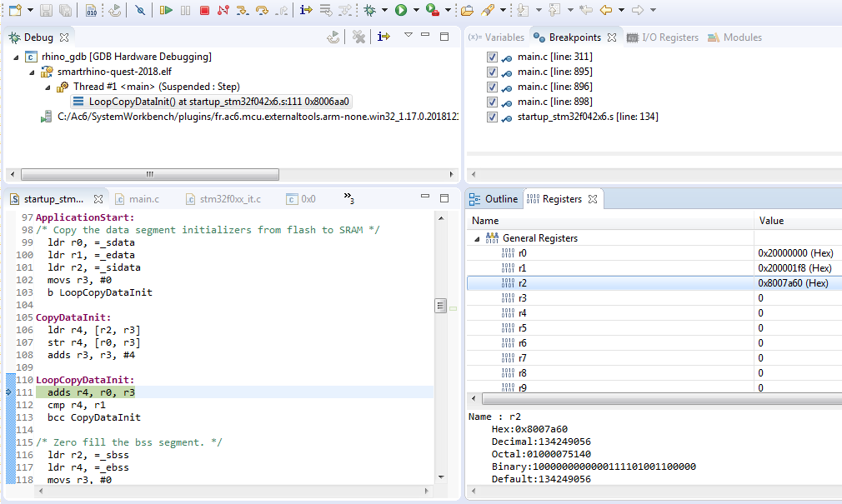Switch to the Variables tab
Screen dimensions: 842x504
pyautogui.click(x=497, y=37)
